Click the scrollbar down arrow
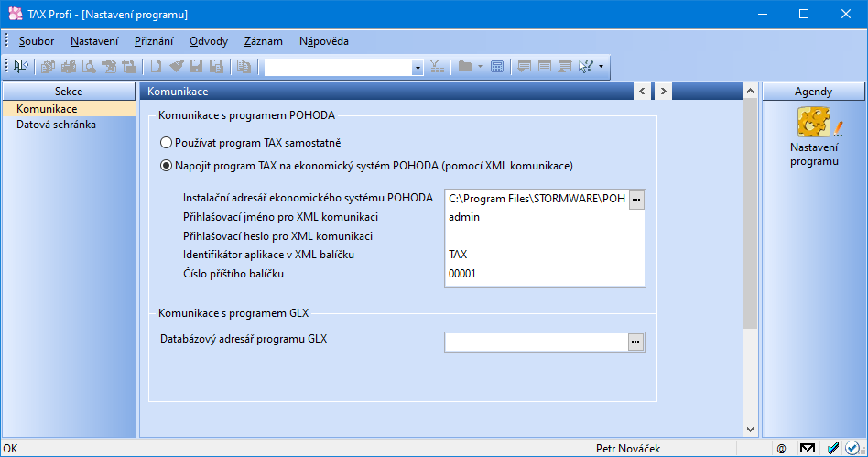Image resolution: width=868 pixels, height=457 pixels. click(x=750, y=430)
